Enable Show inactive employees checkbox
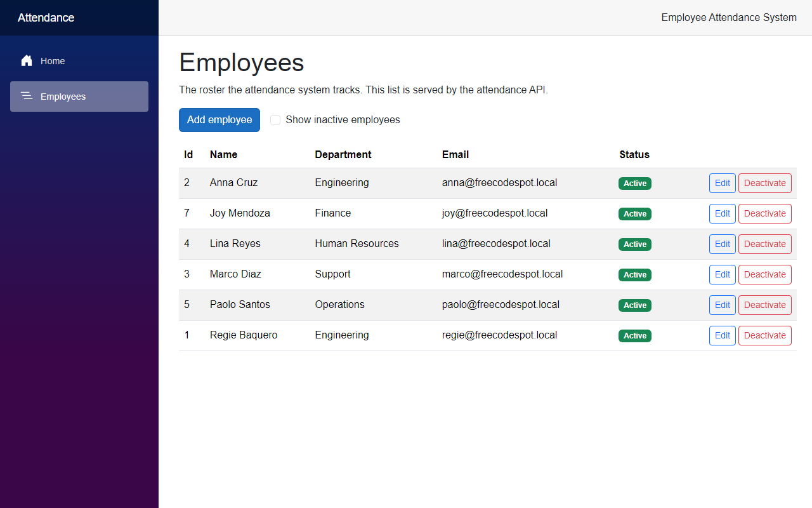This screenshot has width=812, height=508. [x=275, y=120]
